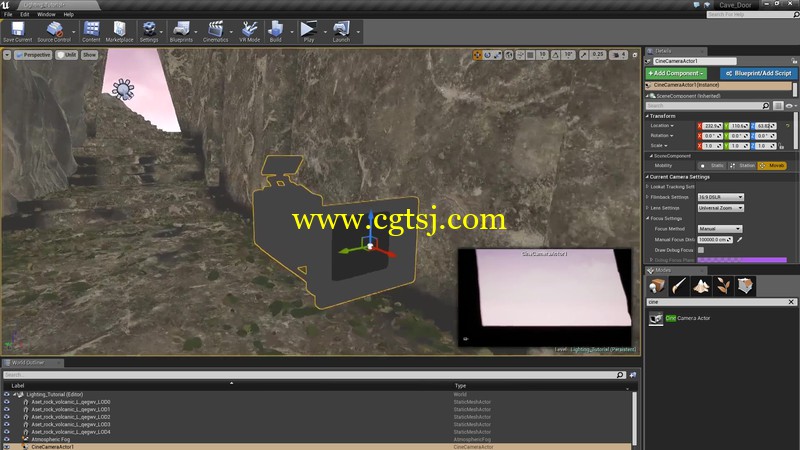Collapse the Focus Settings section

coord(647,218)
